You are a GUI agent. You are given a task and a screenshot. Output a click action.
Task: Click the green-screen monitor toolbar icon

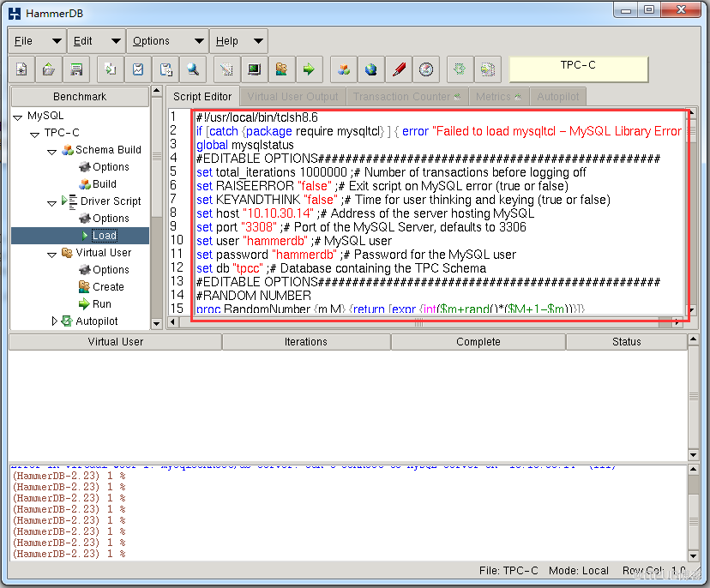pyautogui.click(x=254, y=69)
